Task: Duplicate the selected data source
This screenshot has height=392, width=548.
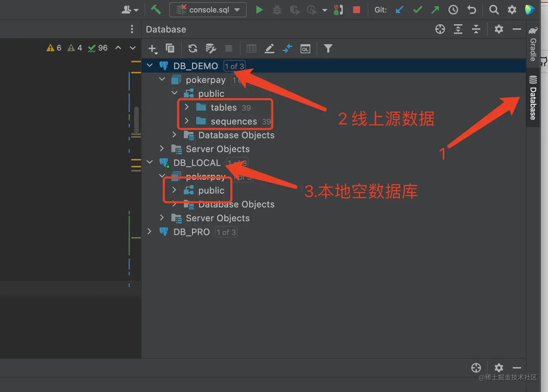Action: [x=170, y=48]
